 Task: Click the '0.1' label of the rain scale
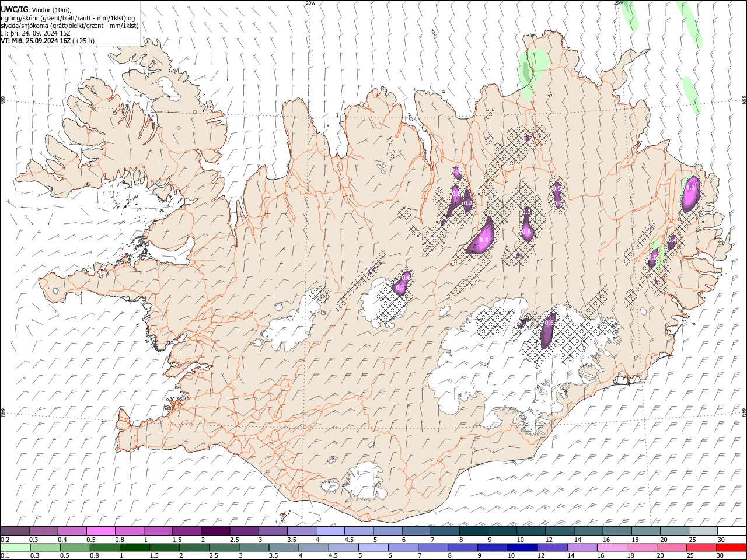pos(4,555)
